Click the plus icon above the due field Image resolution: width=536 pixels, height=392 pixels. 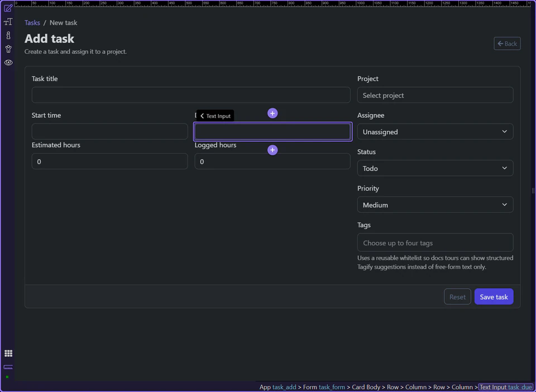coord(272,113)
